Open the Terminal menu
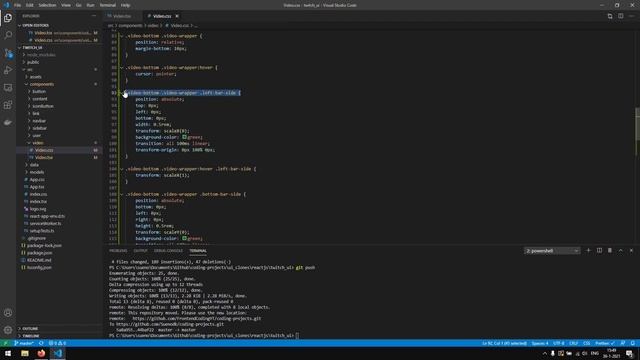This screenshot has width=640, height=360. tap(107, 5)
